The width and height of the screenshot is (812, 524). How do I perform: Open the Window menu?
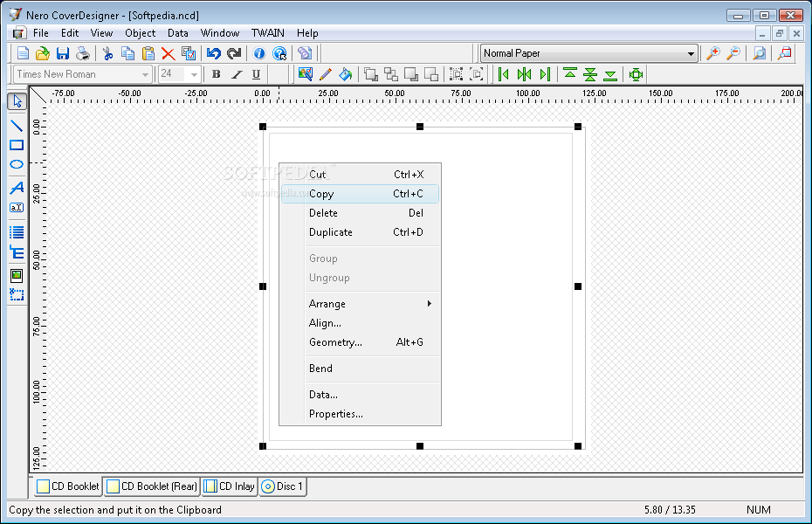point(220,33)
